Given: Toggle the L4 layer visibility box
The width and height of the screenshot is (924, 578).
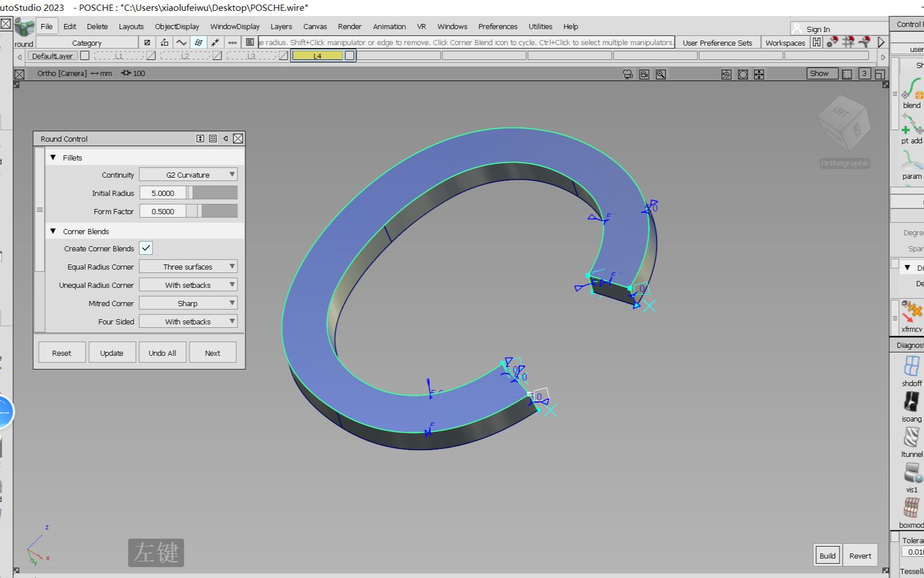Looking at the screenshot, I should (349, 56).
